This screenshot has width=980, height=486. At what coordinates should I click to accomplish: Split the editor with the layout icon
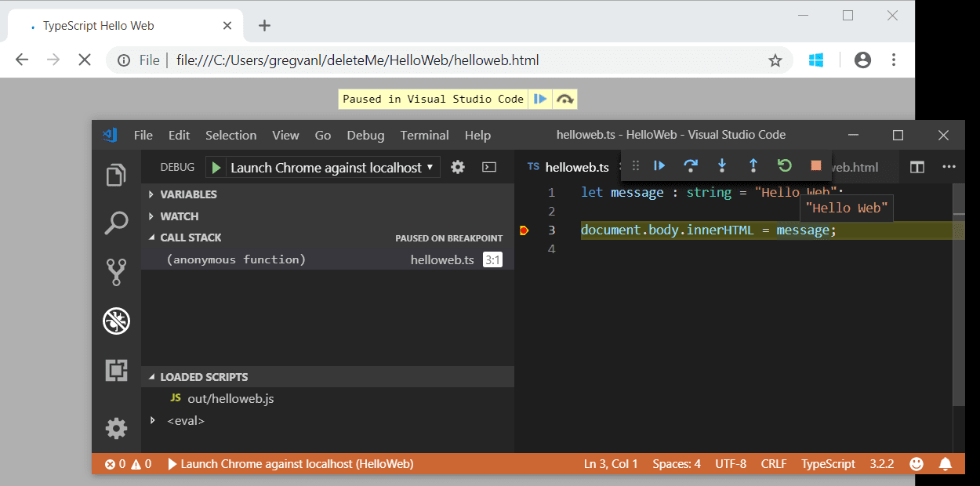pos(917,166)
